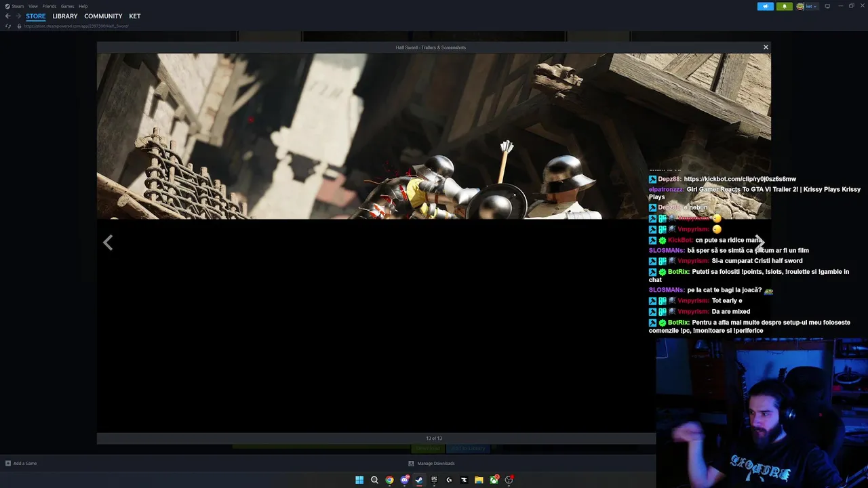Click the streamer webcam overlay
This screenshot has width=868, height=488.
[762, 413]
